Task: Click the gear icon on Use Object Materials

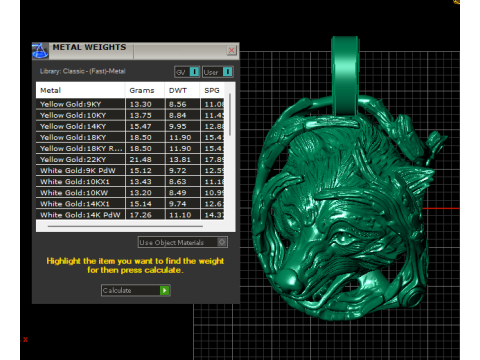Action: tap(222, 242)
